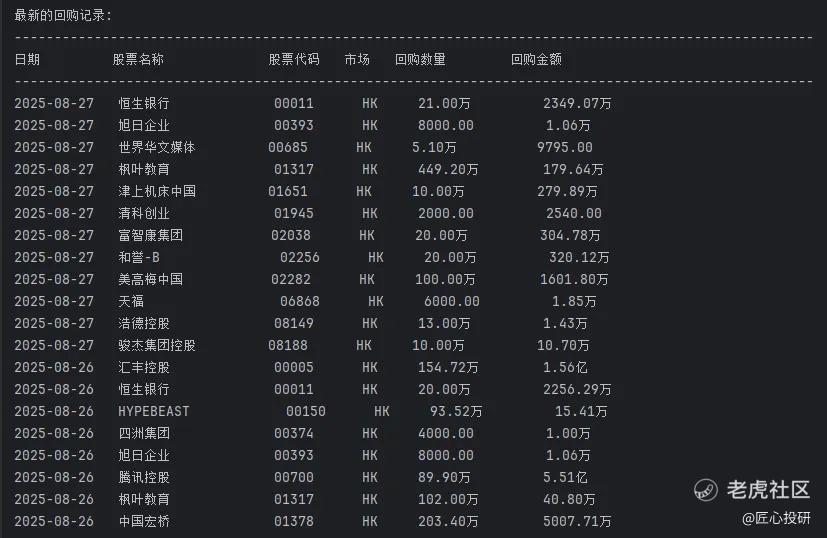Screen dimensions: 827x538
Task: Click stock name 腾讯控股
Action: [x=144, y=477]
